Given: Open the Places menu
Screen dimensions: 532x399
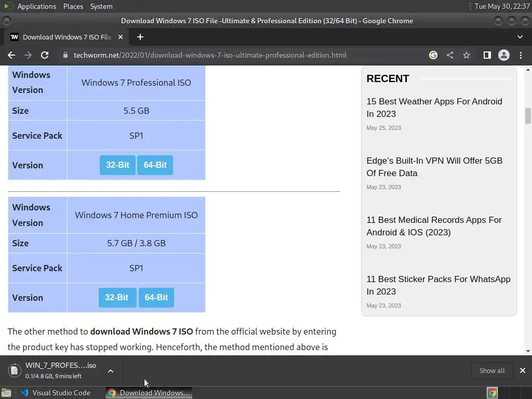Looking at the screenshot, I should pyautogui.click(x=73, y=6).
